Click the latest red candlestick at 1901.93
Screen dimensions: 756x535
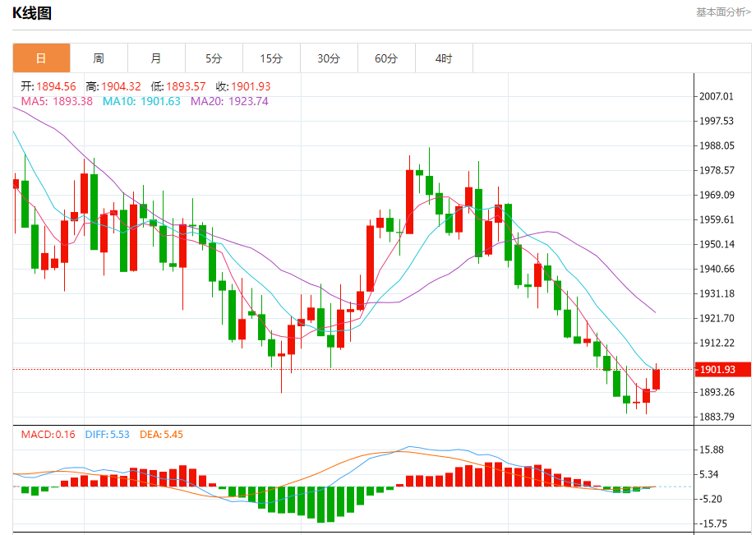(x=656, y=380)
